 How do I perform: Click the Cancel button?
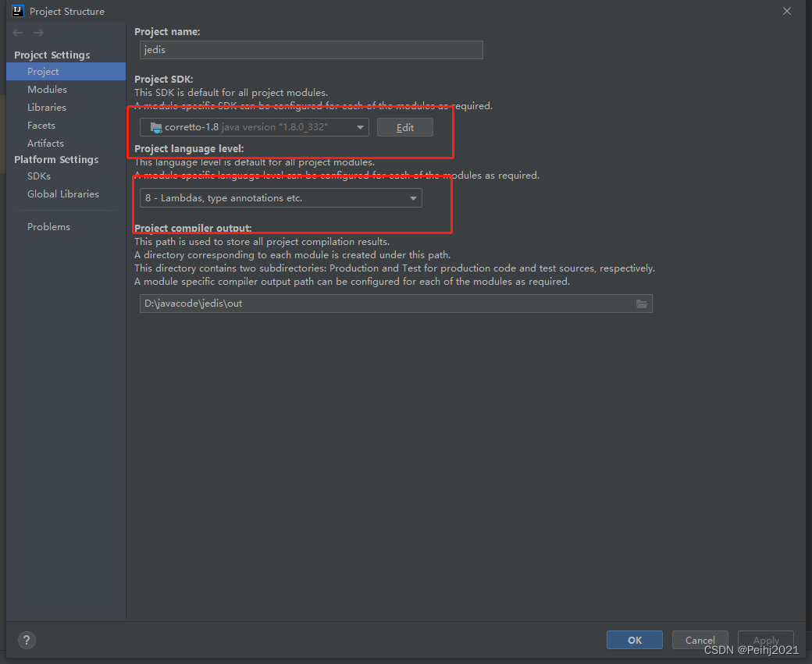[x=700, y=640]
